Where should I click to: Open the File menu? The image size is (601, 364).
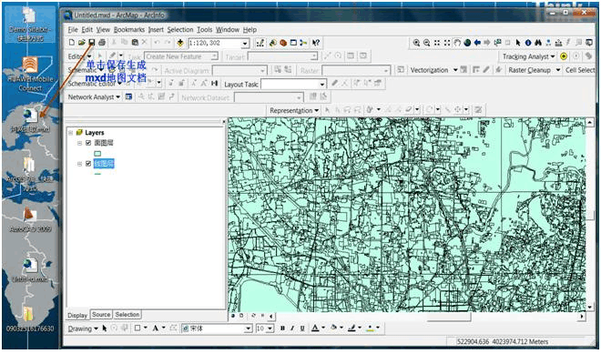point(73,29)
